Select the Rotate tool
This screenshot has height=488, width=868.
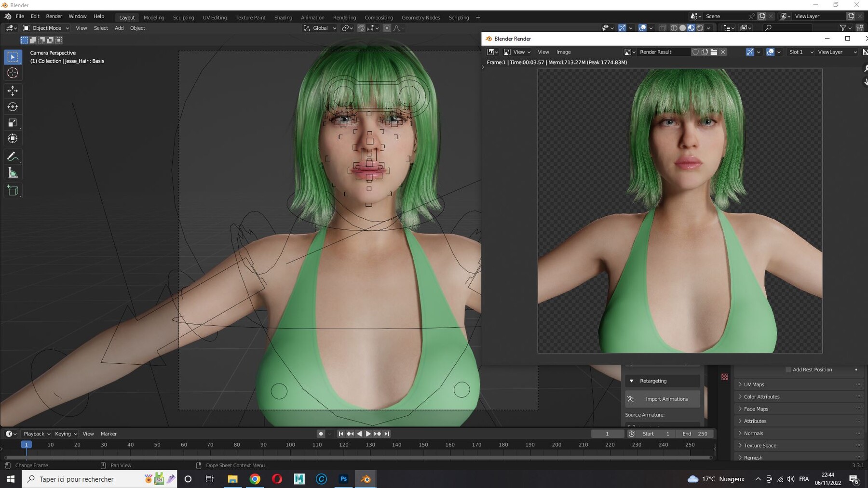coord(13,106)
